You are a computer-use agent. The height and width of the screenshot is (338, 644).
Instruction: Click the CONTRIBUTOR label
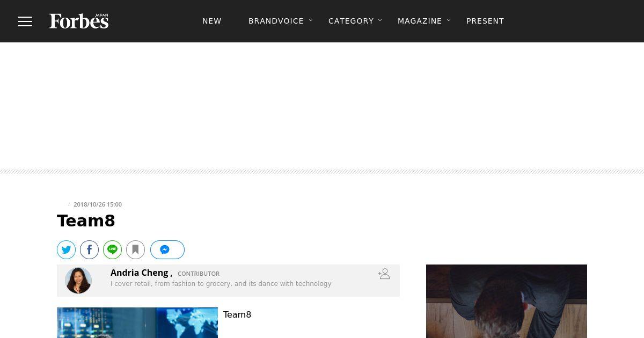[x=199, y=274]
